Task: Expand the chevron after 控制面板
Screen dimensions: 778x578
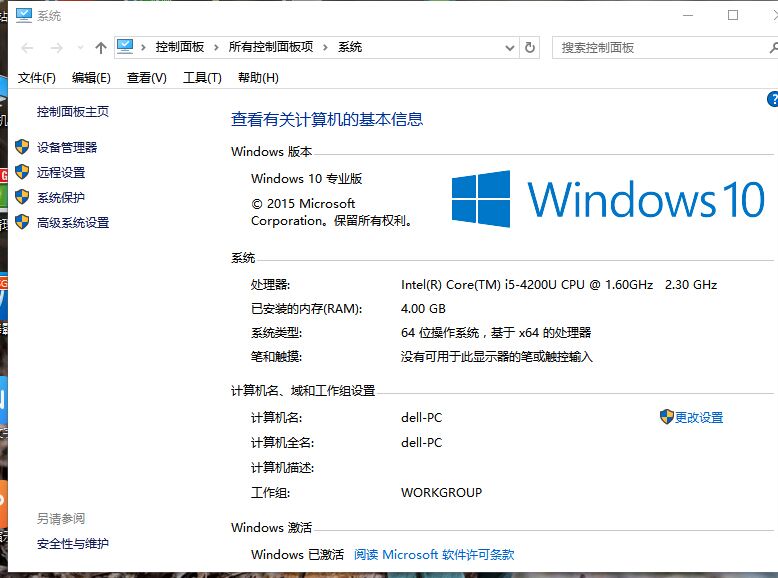Action: tap(216, 47)
